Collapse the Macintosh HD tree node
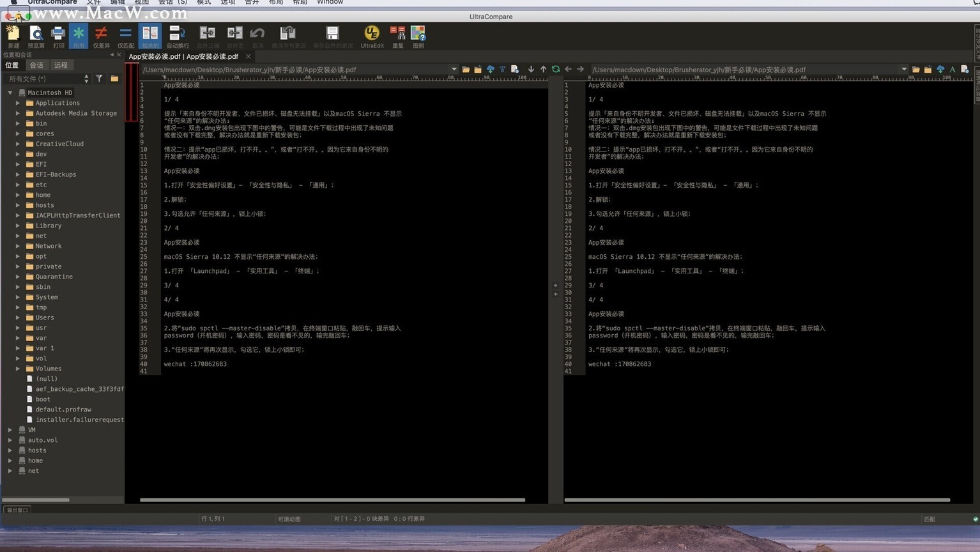Image resolution: width=980 pixels, height=552 pixels. (10, 93)
